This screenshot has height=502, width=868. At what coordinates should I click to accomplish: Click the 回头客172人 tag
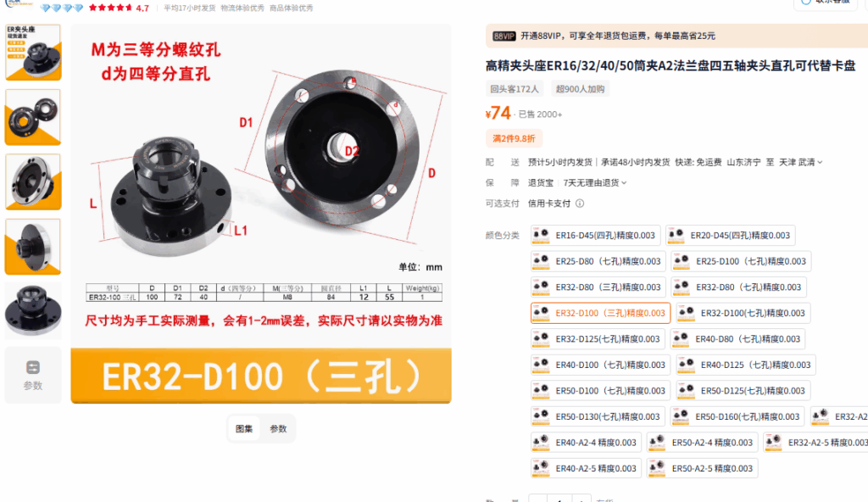pyautogui.click(x=515, y=89)
